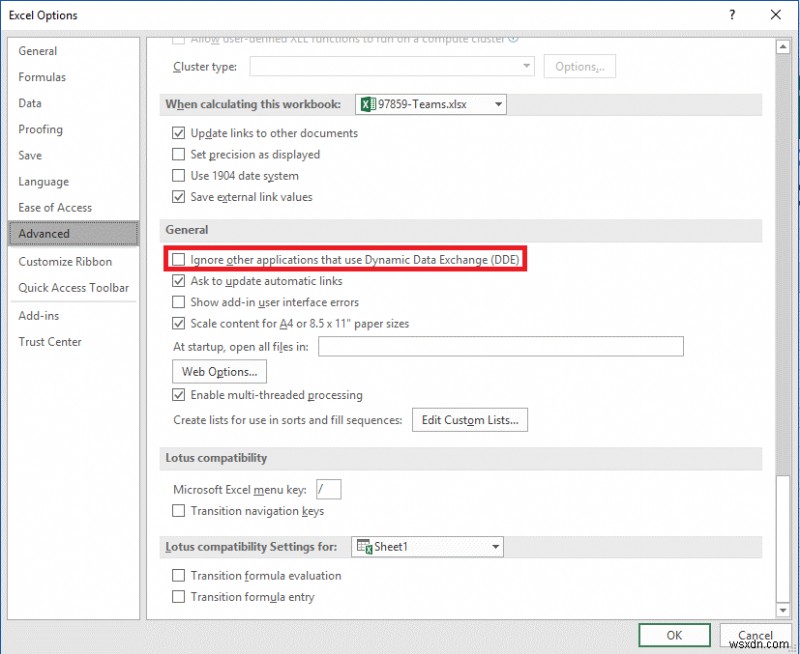Click the Edit Custom Lists button
800x654 pixels.
coord(470,419)
